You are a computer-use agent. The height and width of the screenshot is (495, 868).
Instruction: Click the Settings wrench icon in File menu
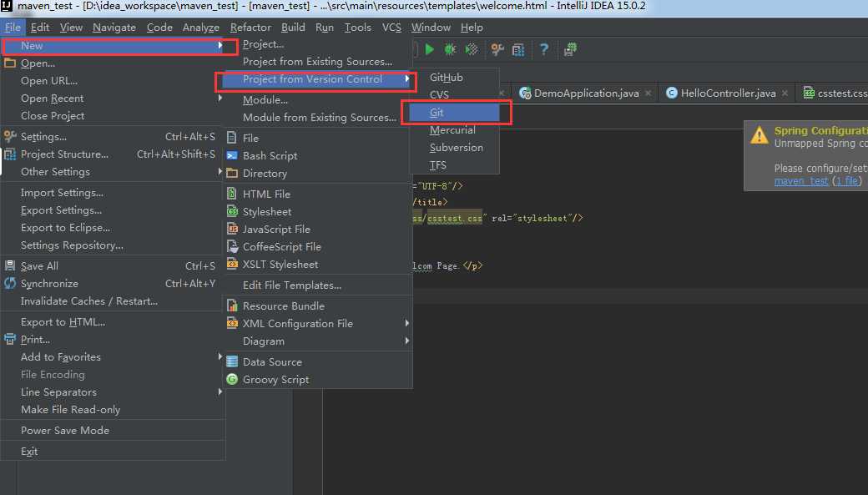[x=10, y=136]
